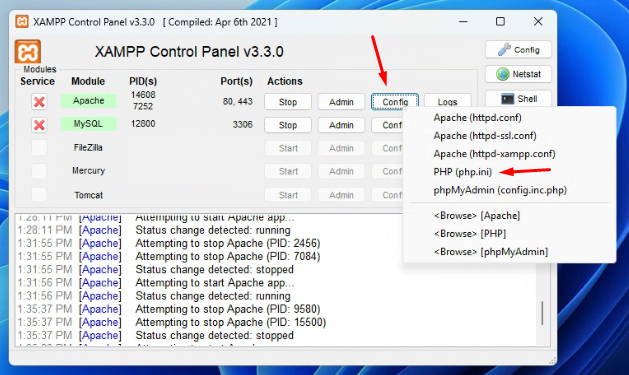The height and width of the screenshot is (375, 629).
Task: Click Apache PID value 14608
Action: (143, 95)
